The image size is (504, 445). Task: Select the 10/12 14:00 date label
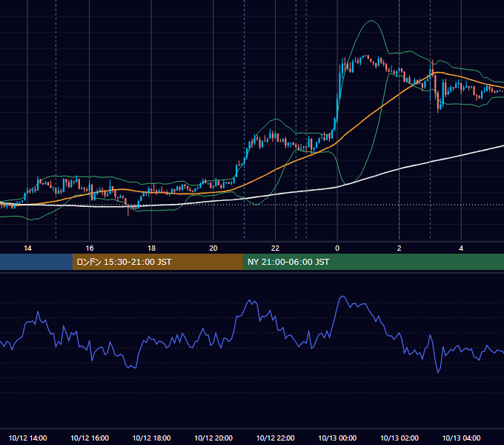(27, 438)
